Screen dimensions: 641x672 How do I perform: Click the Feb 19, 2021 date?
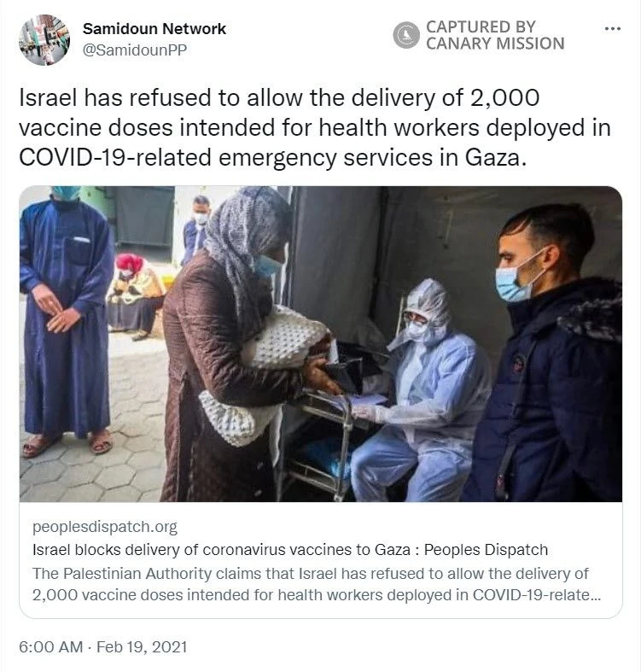click(x=142, y=646)
